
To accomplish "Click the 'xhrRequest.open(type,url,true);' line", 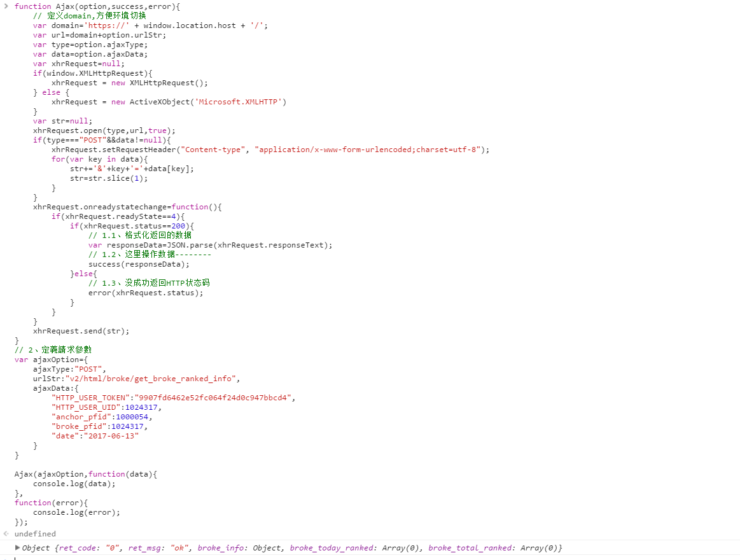I will [104, 130].
